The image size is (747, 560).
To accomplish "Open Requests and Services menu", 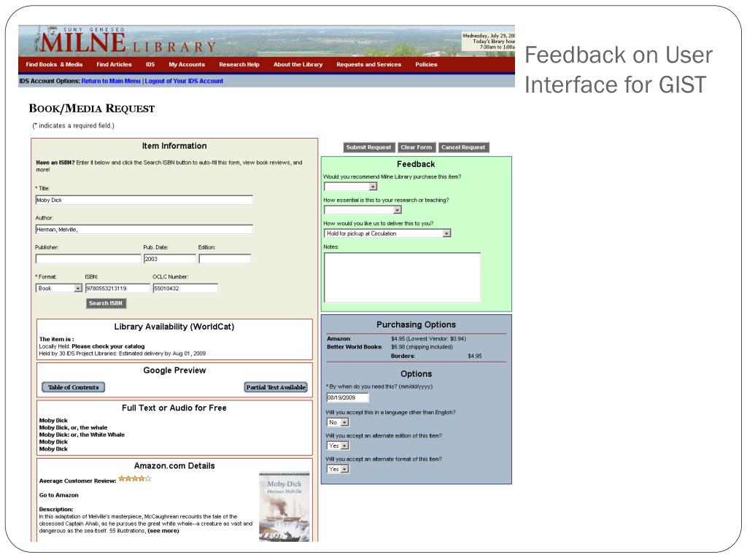I will (368, 64).
